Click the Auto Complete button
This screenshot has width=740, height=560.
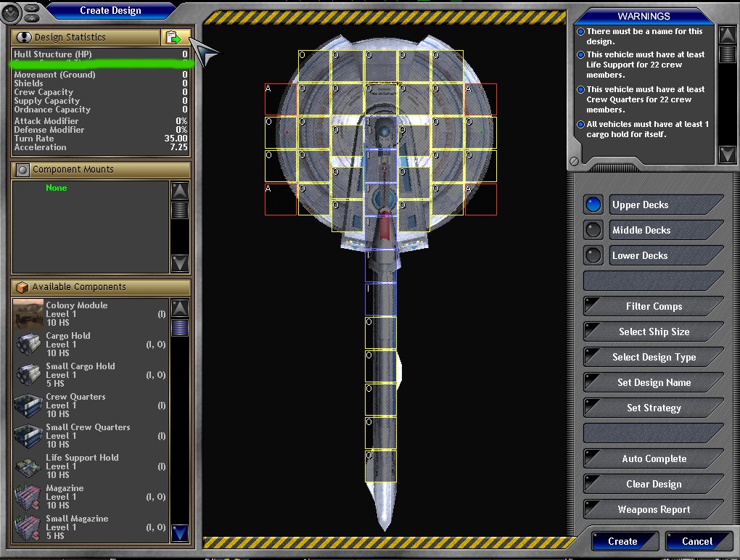click(x=653, y=458)
